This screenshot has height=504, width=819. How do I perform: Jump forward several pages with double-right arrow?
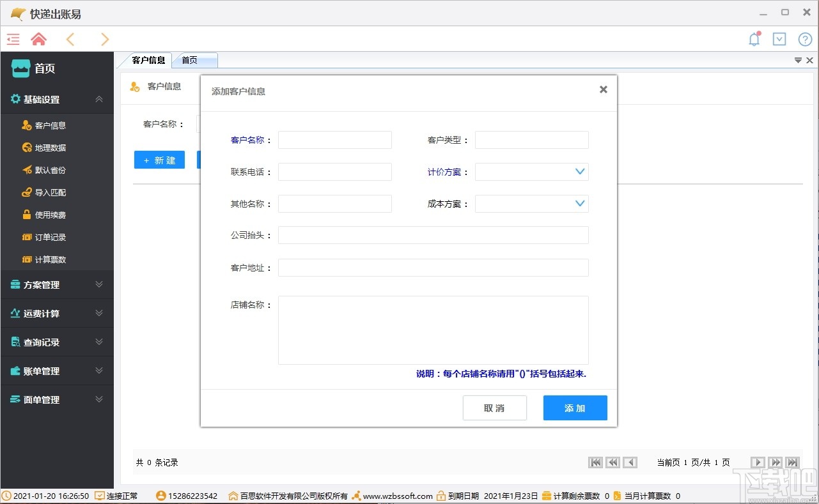[x=775, y=462]
